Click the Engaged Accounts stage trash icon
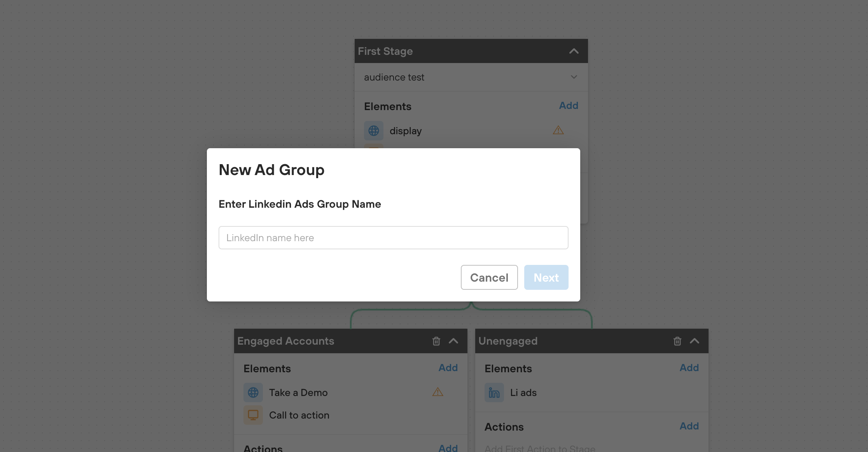This screenshot has width=868, height=452. (436, 341)
